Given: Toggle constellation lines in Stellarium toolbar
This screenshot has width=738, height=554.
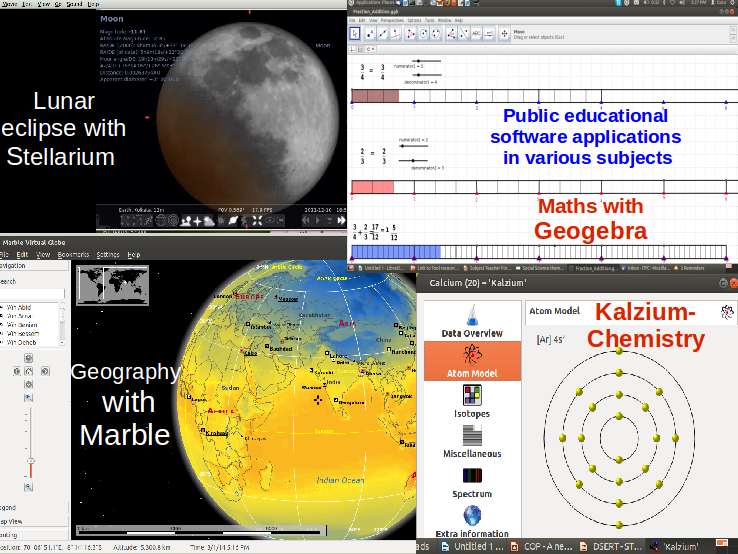Looking at the screenshot, I should (x=125, y=220).
